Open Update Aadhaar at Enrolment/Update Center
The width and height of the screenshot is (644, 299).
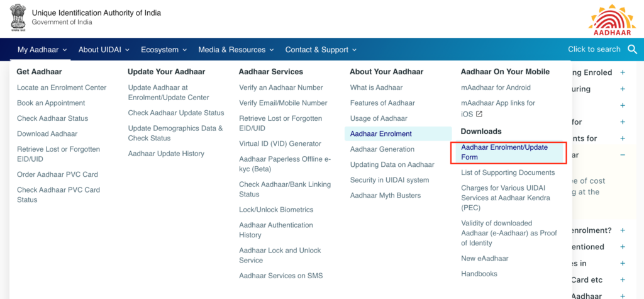[x=169, y=93]
